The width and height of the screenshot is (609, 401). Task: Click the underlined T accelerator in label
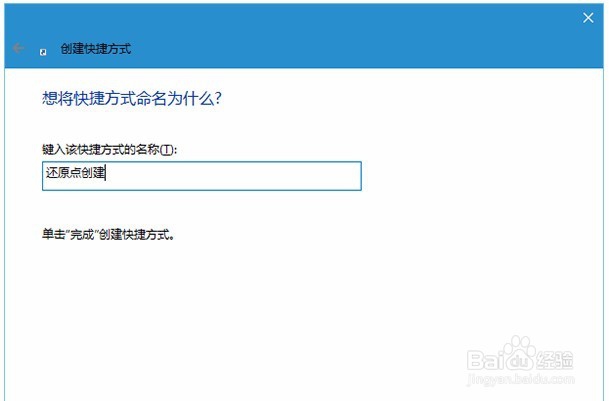click(x=167, y=150)
